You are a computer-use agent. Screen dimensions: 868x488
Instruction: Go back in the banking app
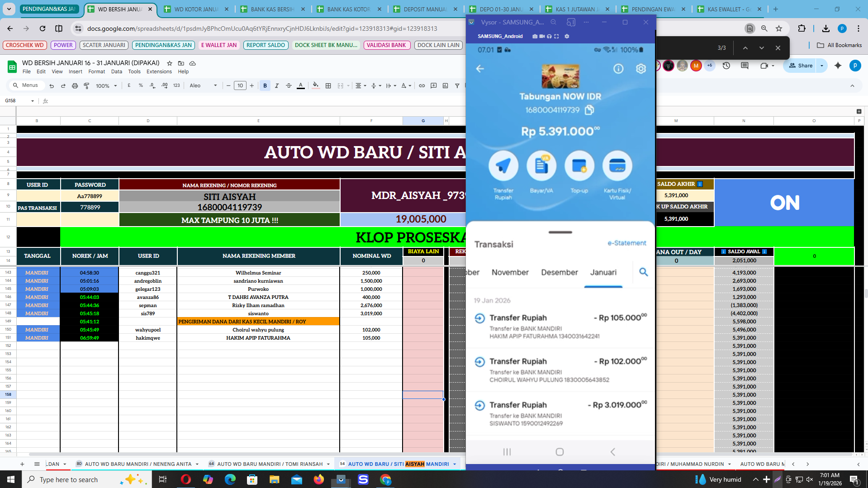pyautogui.click(x=480, y=69)
